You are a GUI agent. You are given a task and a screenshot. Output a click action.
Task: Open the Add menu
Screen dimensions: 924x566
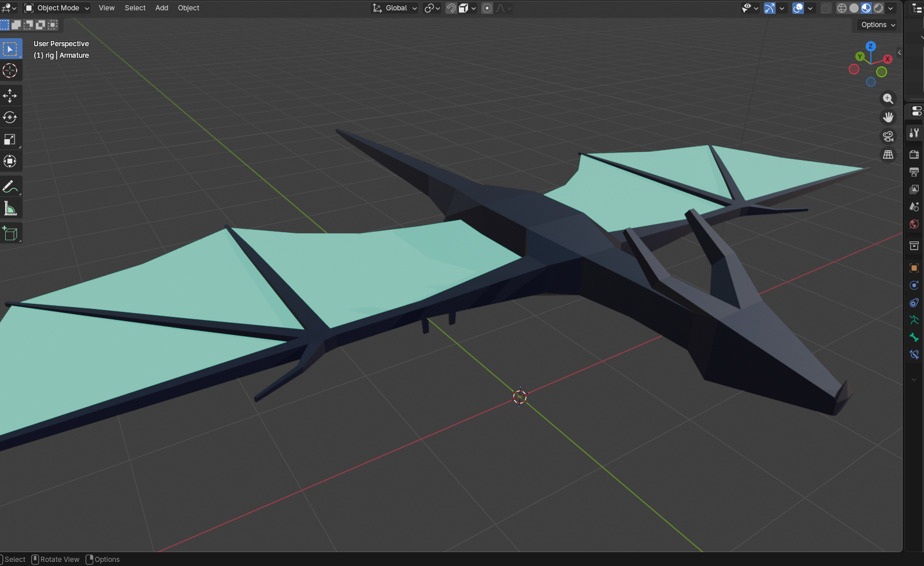point(162,8)
